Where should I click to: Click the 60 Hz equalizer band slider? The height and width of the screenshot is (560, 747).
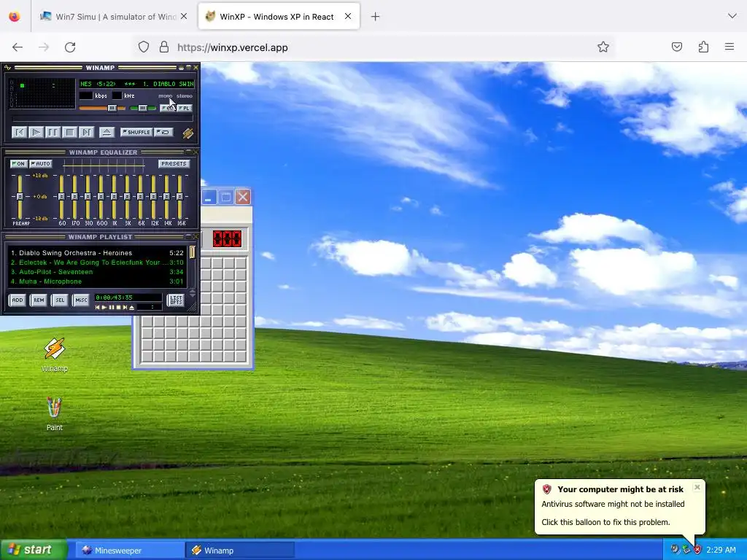pos(61,197)
